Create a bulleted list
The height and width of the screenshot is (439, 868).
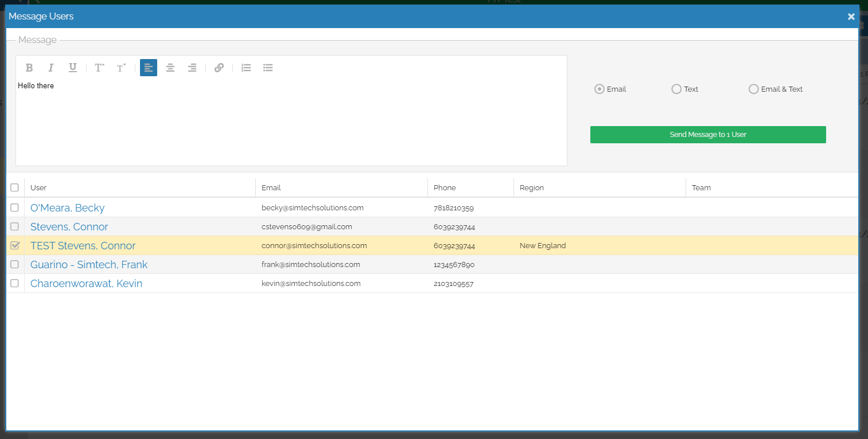click(268, 68)
